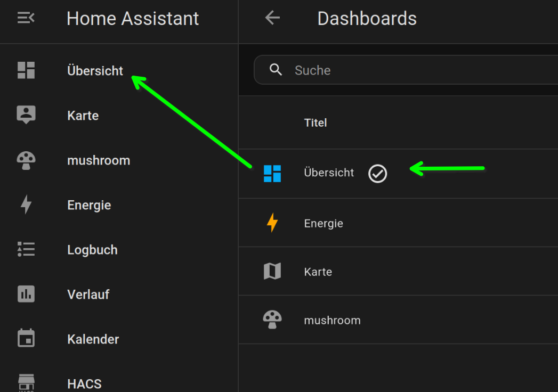Select the Energie row in dashboards table
Image resolution: width=558 pixels, height=392 pixels.
[398, 223]
